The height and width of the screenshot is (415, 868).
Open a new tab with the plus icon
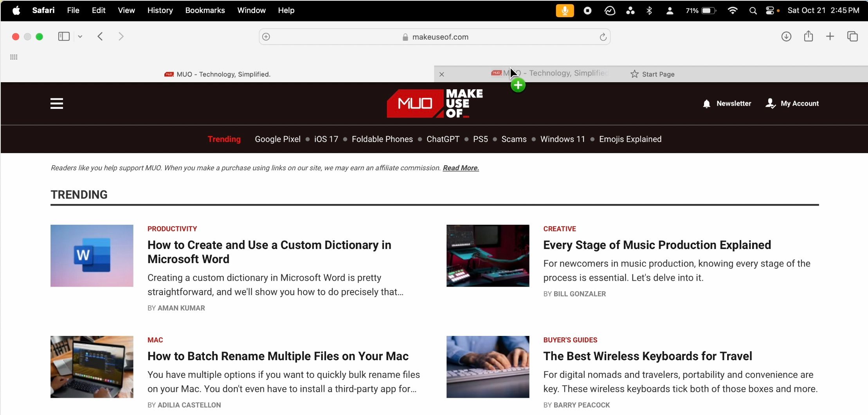click(830, 36)
